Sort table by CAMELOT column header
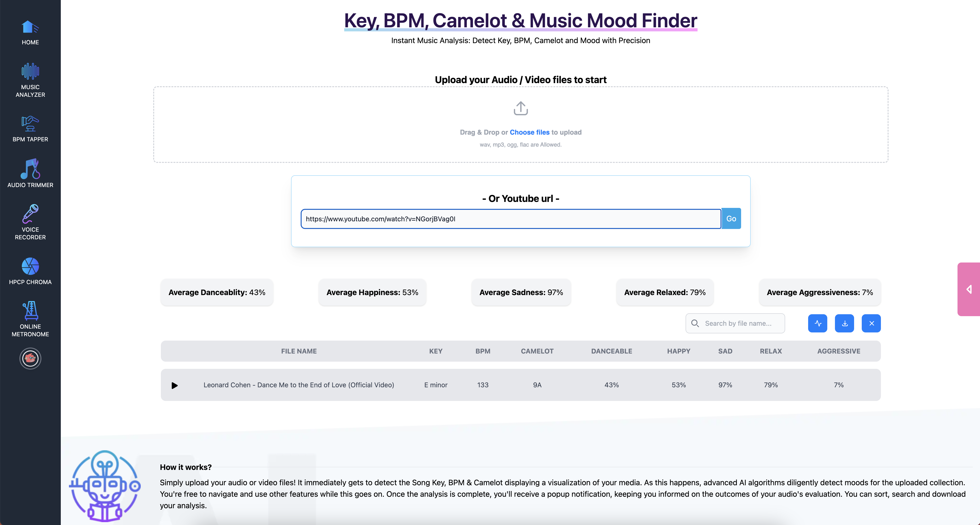The width and height of the screenshot is (980, 525). pyautogui.click(x=537, y=351)
